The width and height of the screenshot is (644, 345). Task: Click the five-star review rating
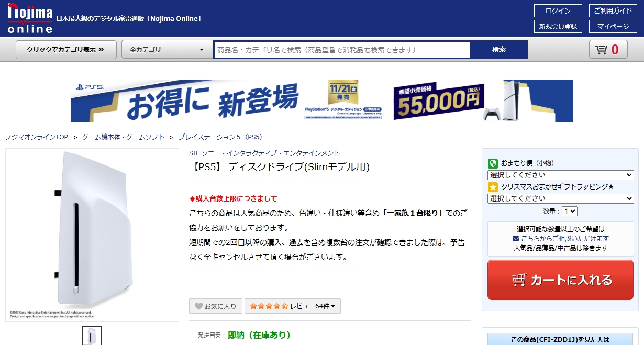[x=269, y=306]
